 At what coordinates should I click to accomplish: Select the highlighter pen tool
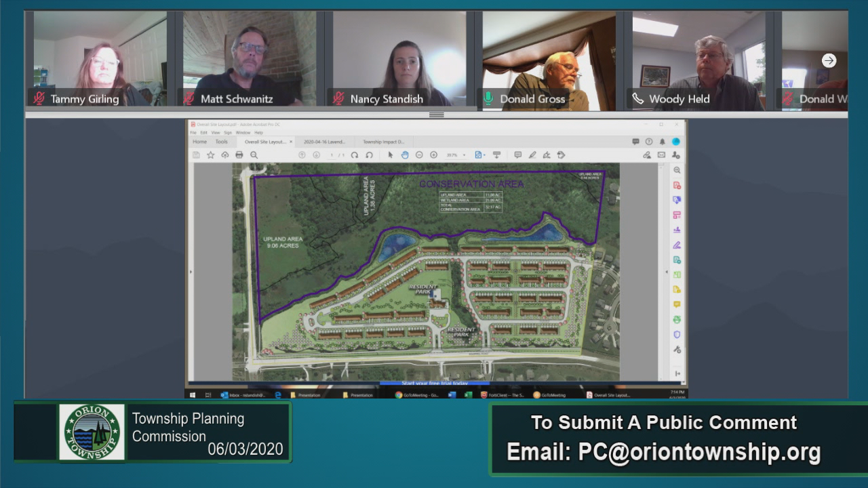point(532,155)
